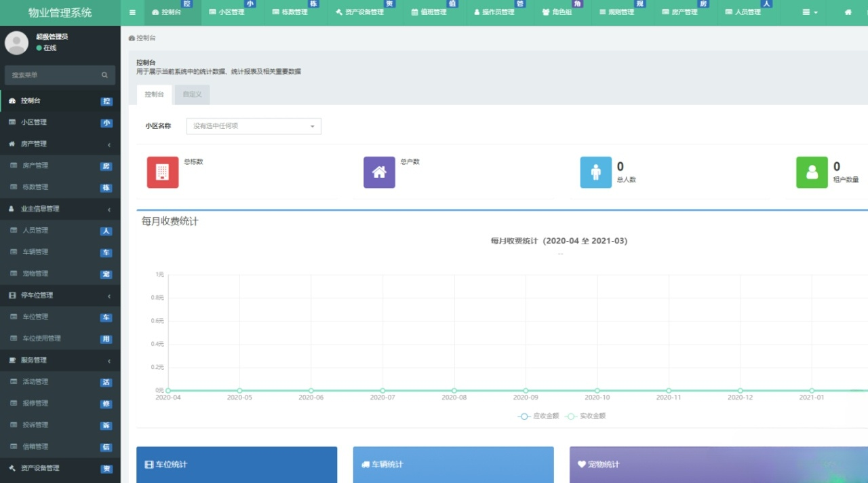Image resolution: width=868 pixels, height=483 pixels.
Task: Open 车辆管理 in the left sidebar
Action: coord(60,252)
